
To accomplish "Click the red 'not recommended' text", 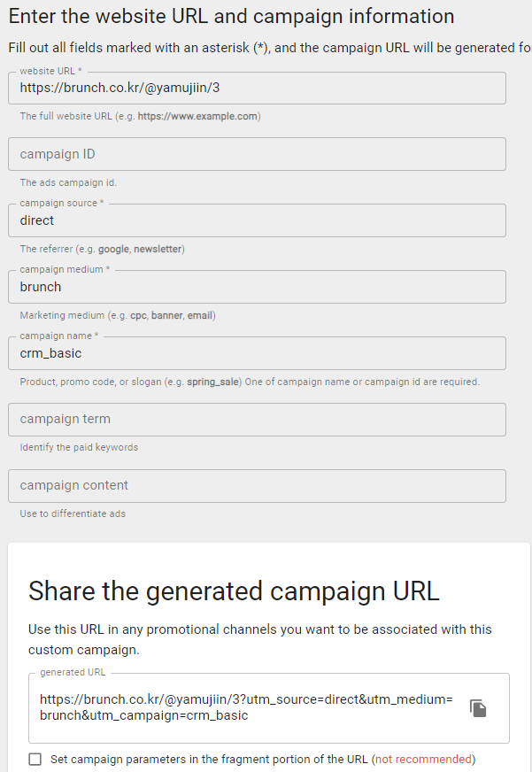I will pyautogui.click(x=423, y=759).
